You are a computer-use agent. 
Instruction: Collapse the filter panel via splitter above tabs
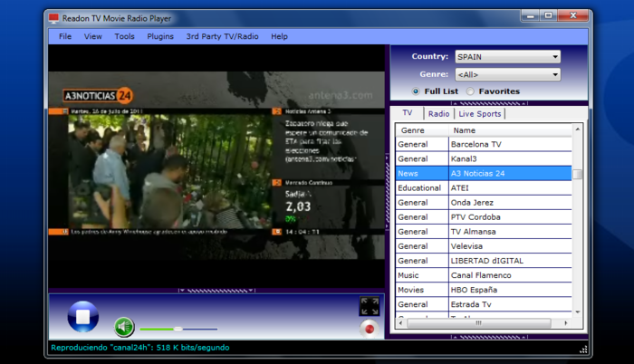click(488, 103)
